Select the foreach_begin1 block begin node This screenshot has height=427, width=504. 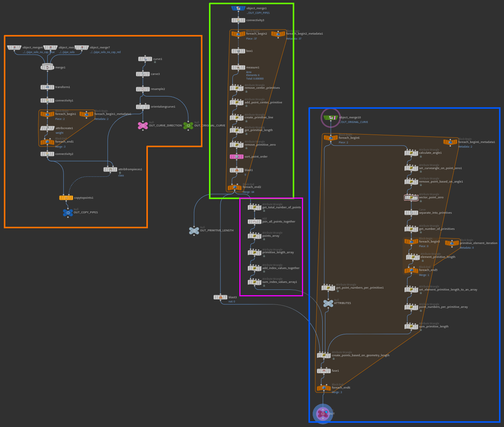click(47, 114)
